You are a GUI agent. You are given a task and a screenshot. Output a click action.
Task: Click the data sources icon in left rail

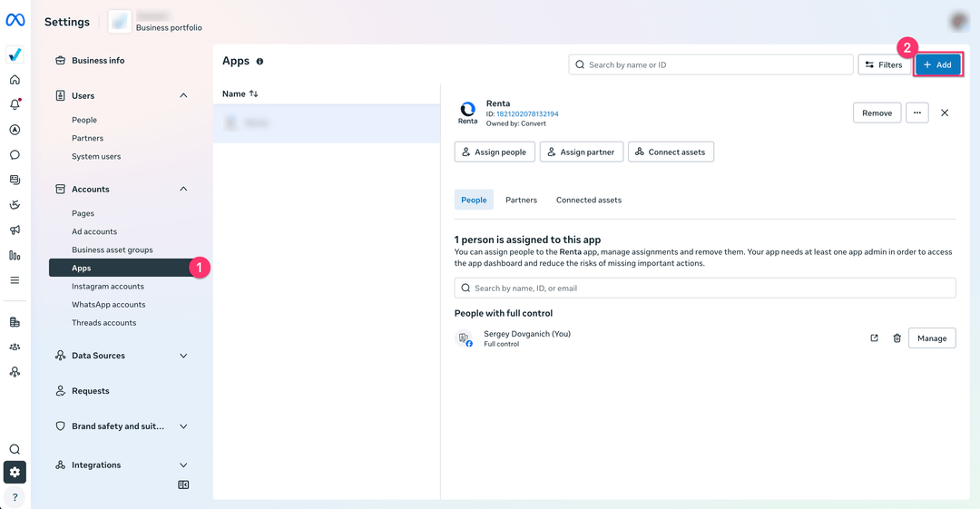(15, 371)
